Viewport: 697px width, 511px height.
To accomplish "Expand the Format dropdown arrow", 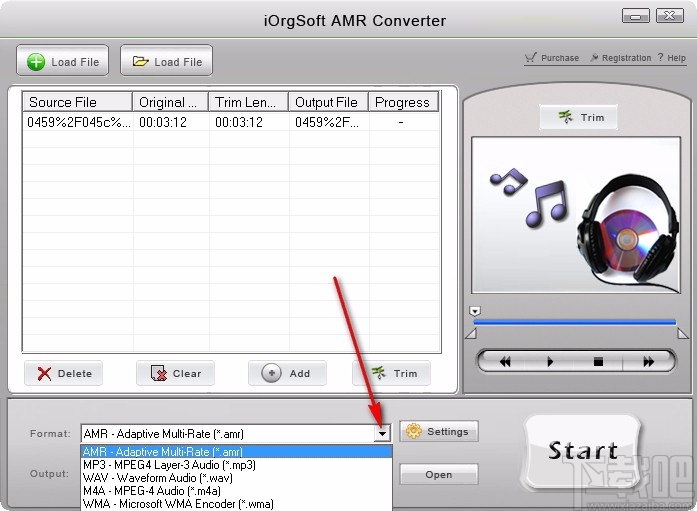I will (x=382, y=433).
